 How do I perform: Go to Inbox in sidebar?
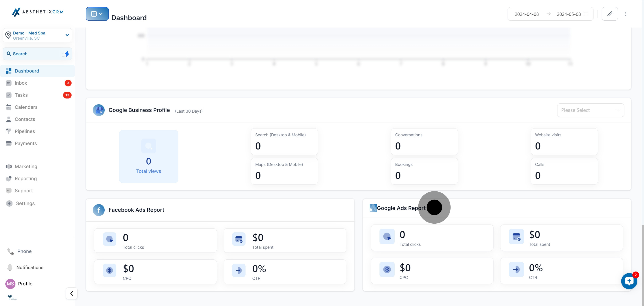tap(21, 83)
